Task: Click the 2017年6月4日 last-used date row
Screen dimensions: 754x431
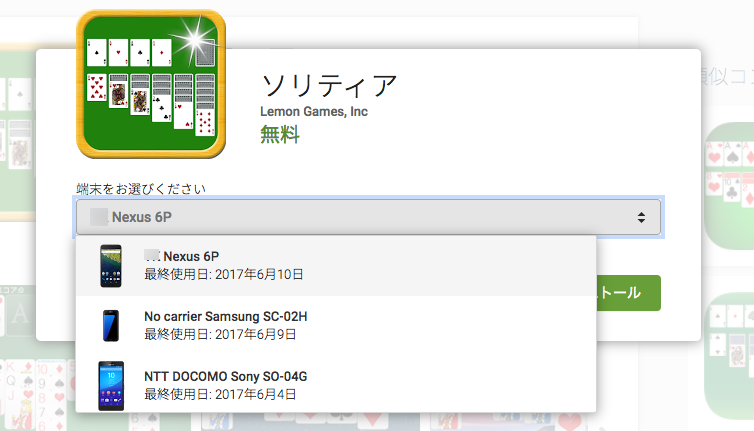Action: coord(220,394)
